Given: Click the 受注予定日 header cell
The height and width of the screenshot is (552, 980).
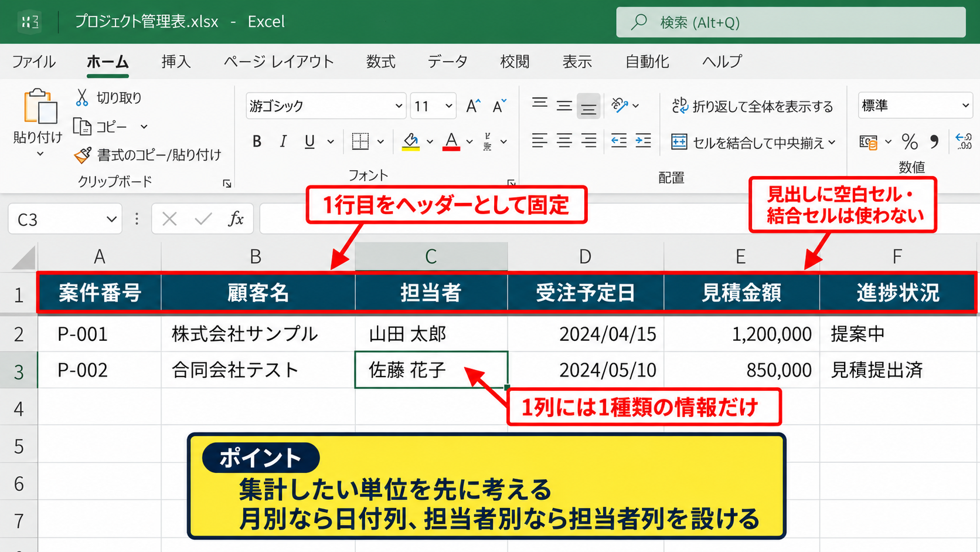Looking at the screenshot, I should (x=586, y=292).
